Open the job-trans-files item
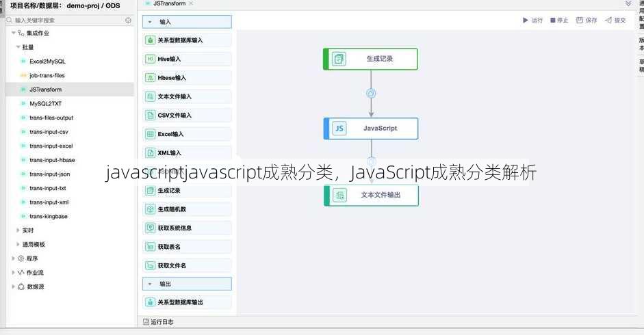Viewport: 644px width, 335px height. [x=47, y=75]
